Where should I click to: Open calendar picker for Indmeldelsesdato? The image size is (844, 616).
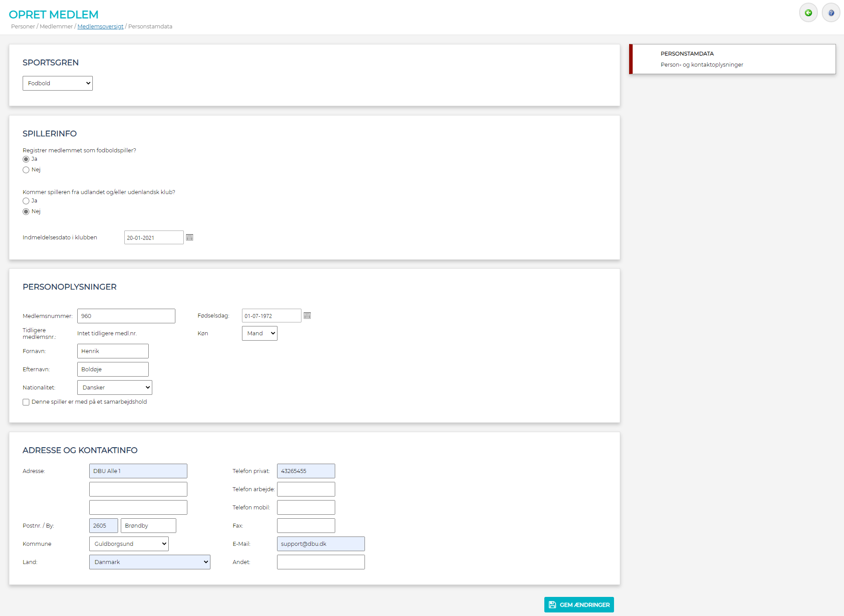point(190,238)
